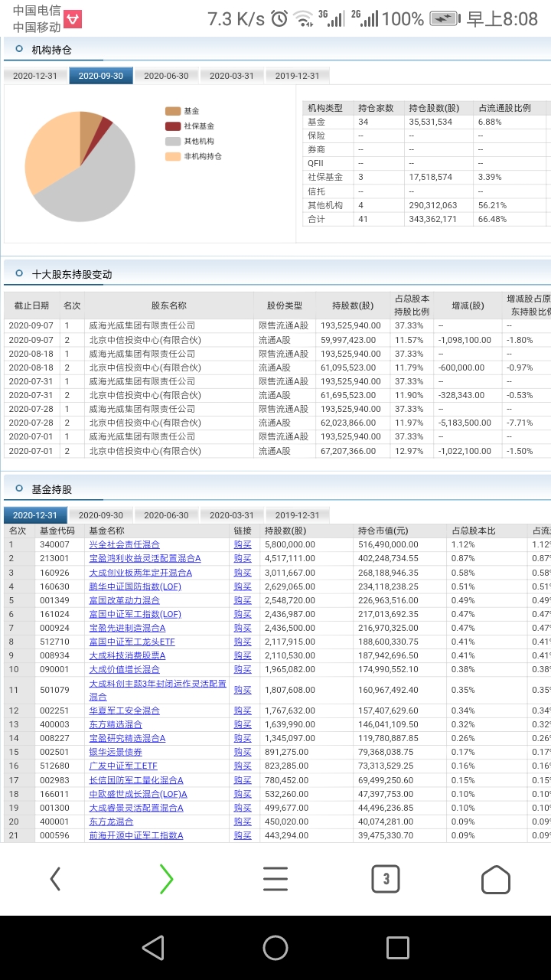Image resolution: width=551 pixels, height=980 pixels.
Task: Click the 其他机构 legend color swatch
Action: (173, 141)
